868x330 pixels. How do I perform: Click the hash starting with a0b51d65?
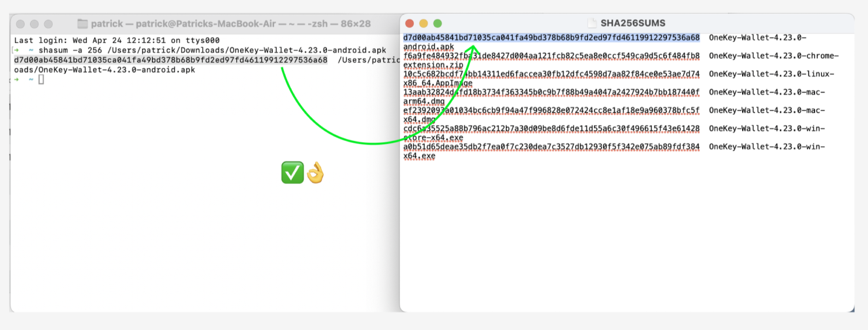(551, 147)
